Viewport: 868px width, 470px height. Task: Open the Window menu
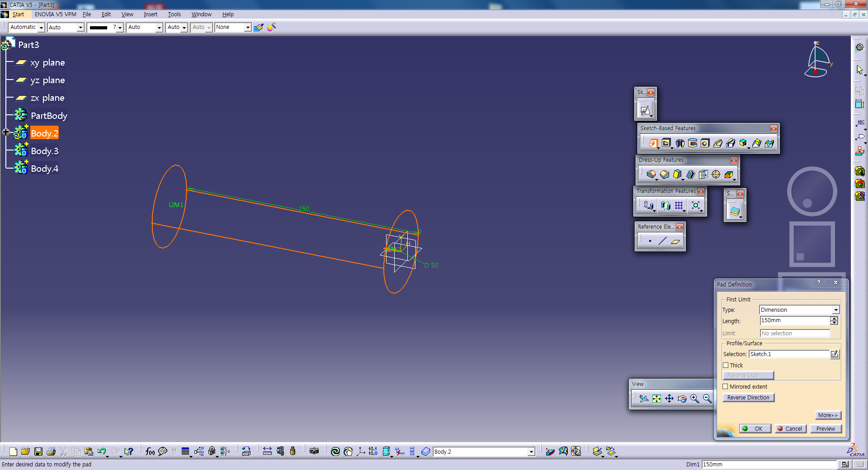tap(201, 14)
